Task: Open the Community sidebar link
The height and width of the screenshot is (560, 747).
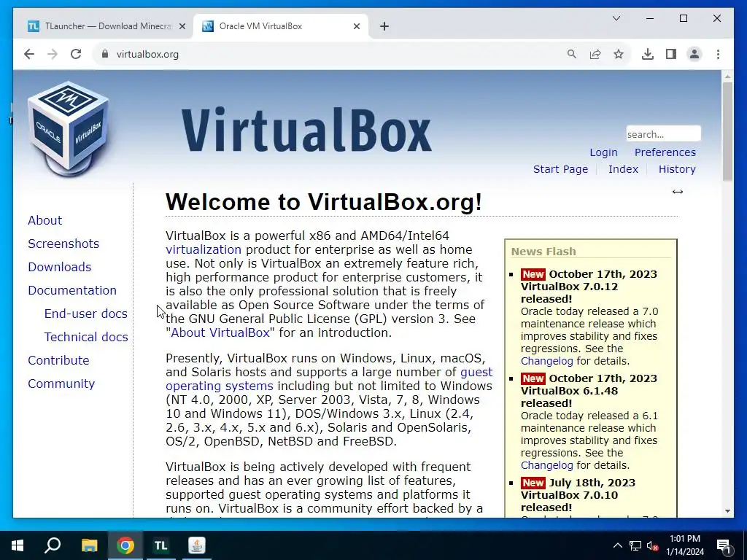Action: click(61, 384)
